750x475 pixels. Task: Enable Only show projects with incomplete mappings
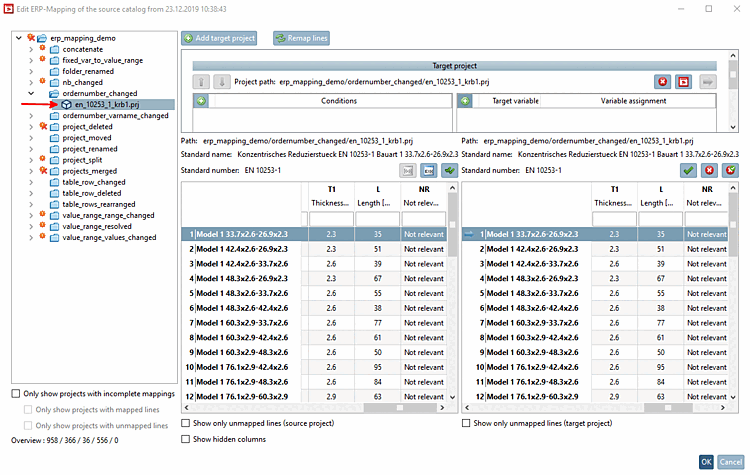(x=16, y=394)
